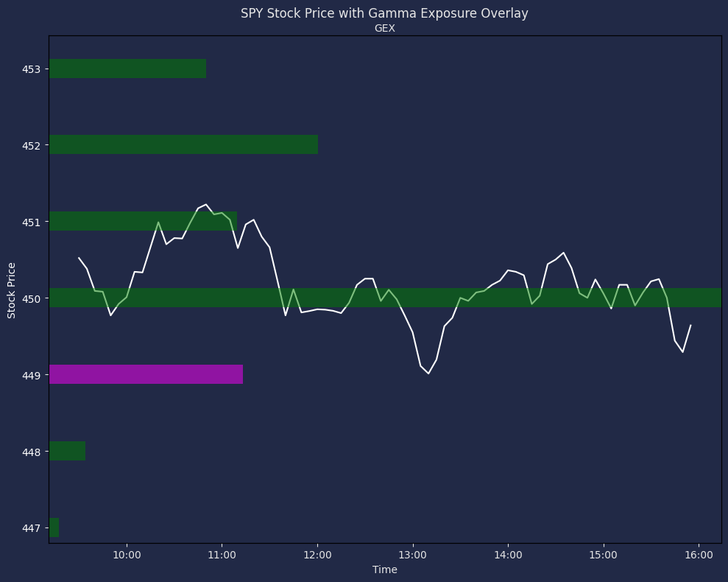The height and width of the screenshot is (582, 728).
Task: Click the price line's lowest dip after 13:00
Action: pos(428,374)
